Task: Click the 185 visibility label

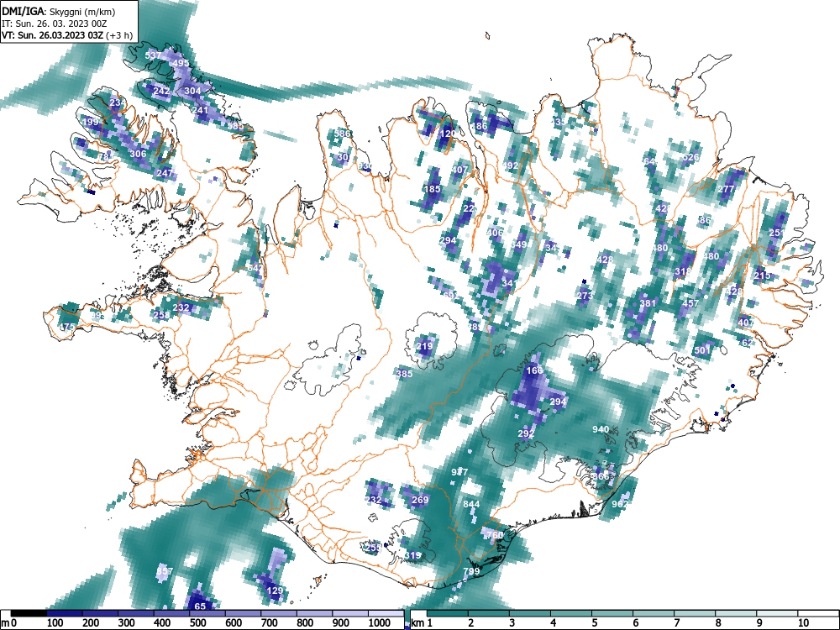Action: tap(432, 189)
